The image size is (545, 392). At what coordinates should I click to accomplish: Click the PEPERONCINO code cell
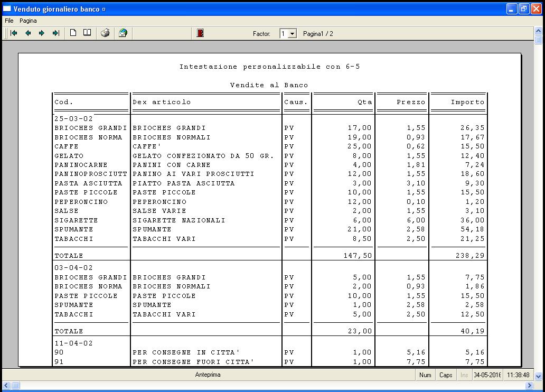81,202
